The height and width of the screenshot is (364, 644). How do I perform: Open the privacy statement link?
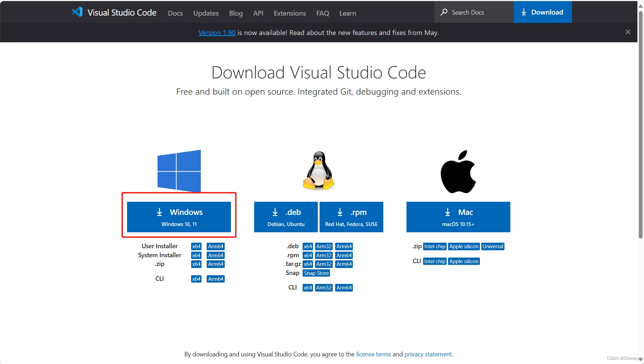pyautogui.click(x=428, y=354)
